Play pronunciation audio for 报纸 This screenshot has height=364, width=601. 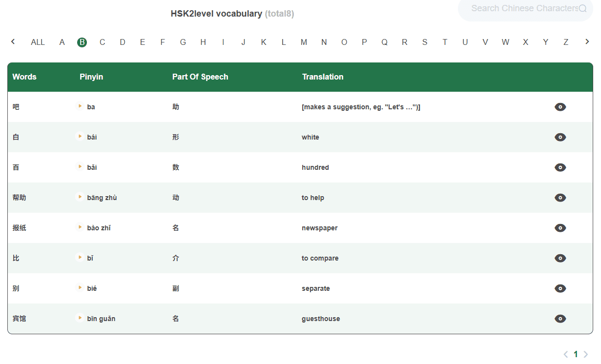(80, 227)
